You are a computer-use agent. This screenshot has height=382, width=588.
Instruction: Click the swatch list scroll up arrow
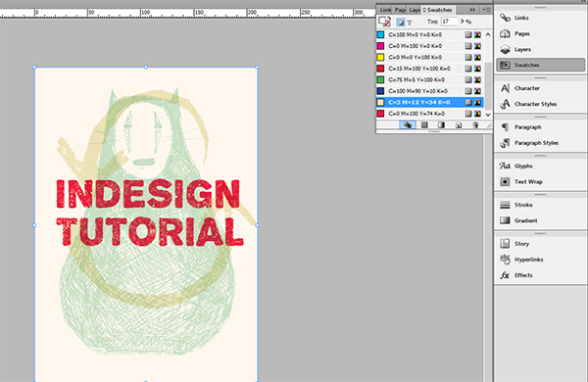click(x=488, y=34)
